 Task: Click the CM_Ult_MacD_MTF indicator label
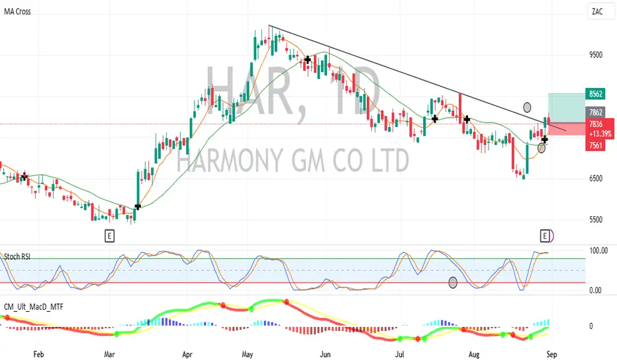pyautogui.click(x=34, y=306)
